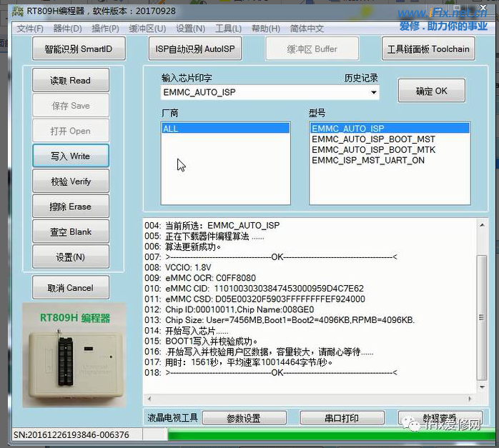This screenshot has height=448, width=499.
Task: Click the RT809H programmer device image
Action: pyautogui.click(x=74, y=355)
